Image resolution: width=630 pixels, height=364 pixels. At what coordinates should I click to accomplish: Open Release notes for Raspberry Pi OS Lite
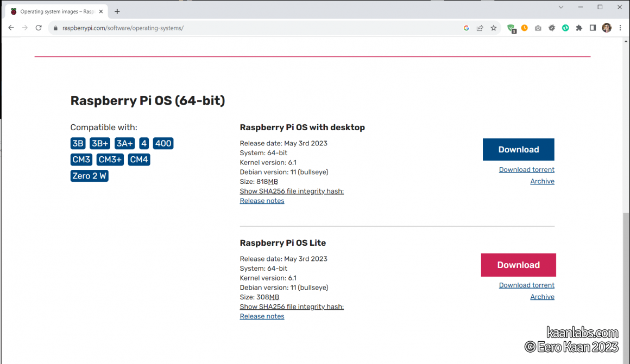coord(262,316)
